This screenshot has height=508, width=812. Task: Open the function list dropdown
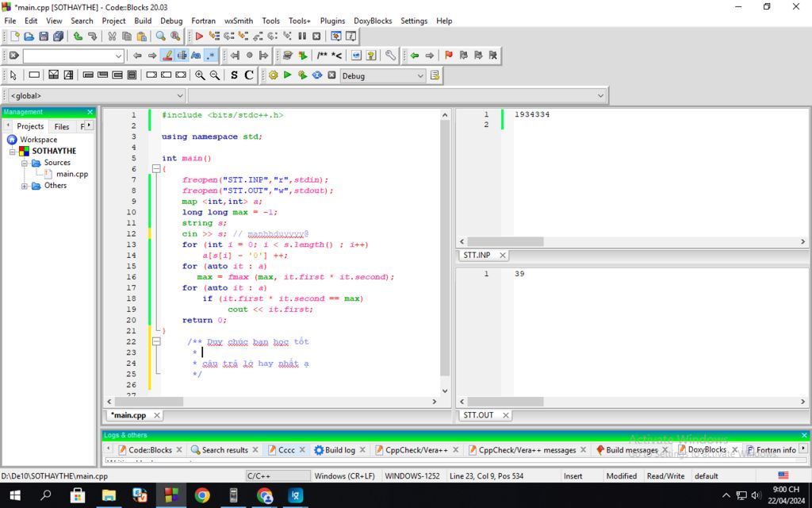pyautogui.click(x=396, y=96)
